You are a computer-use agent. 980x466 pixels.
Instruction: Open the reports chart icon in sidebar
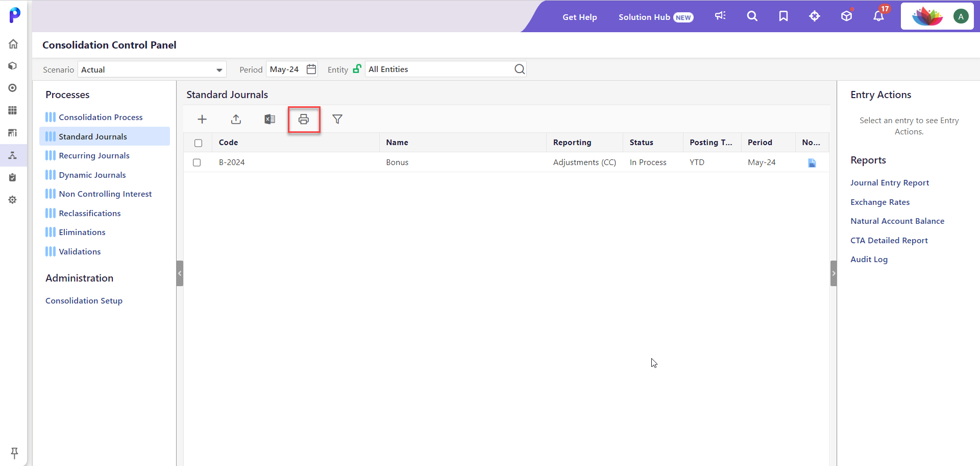point(13,133)
